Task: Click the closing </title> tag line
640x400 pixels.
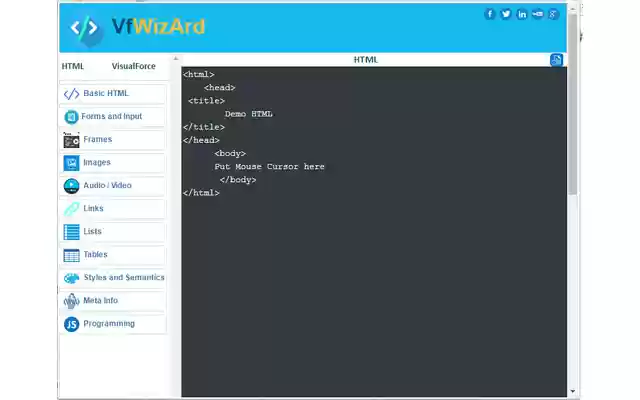Action: pos(204,127)
